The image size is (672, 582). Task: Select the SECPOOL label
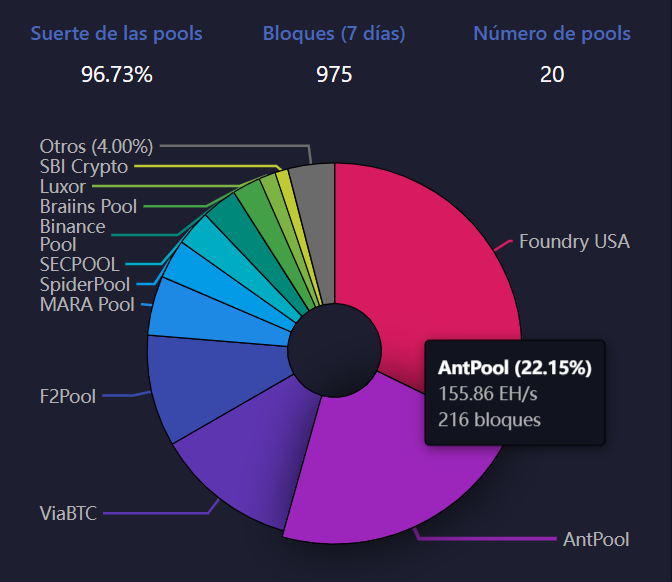[79, 264]
